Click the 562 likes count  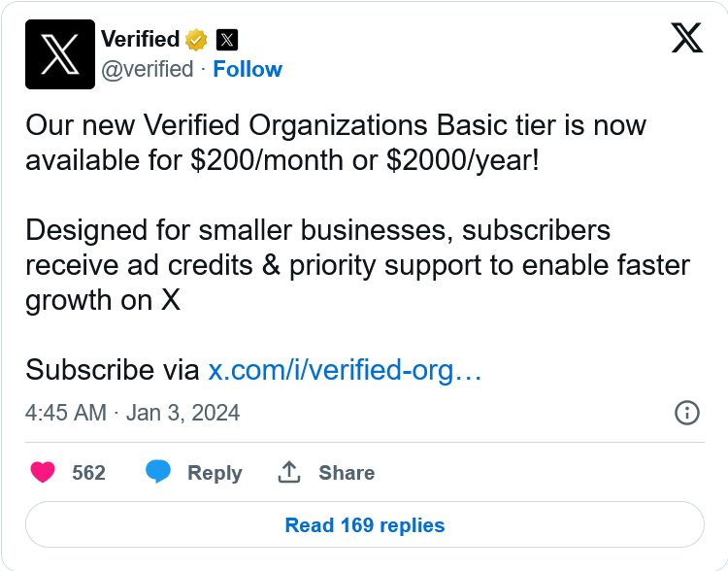click(x=89, y=473)
